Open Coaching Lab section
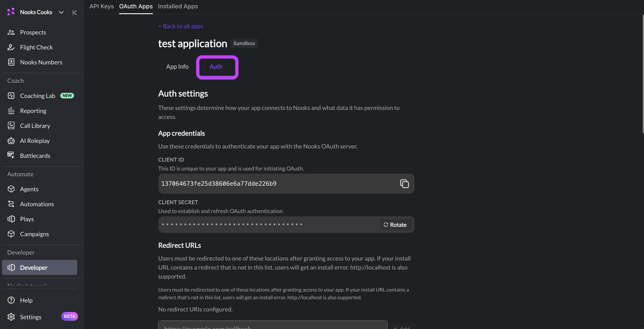Image resolution: width=644 pixels, height=329 pixels. [x=37, y=96]
